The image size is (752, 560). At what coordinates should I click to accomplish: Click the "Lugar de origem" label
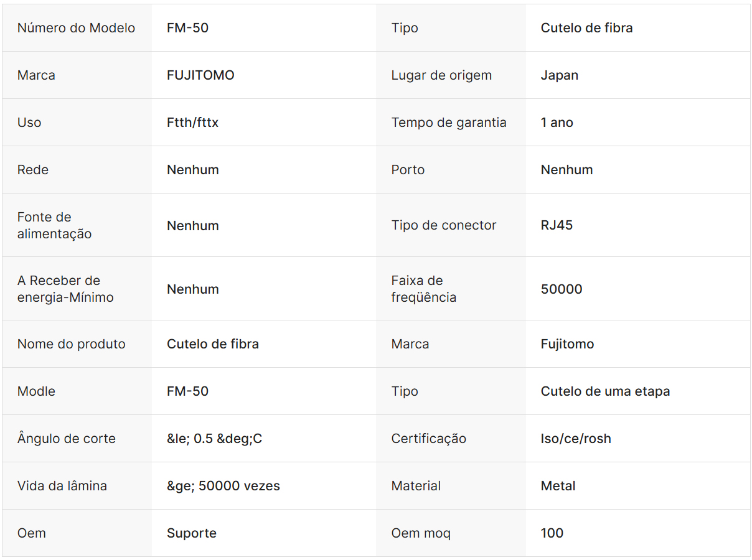(441, 75)
